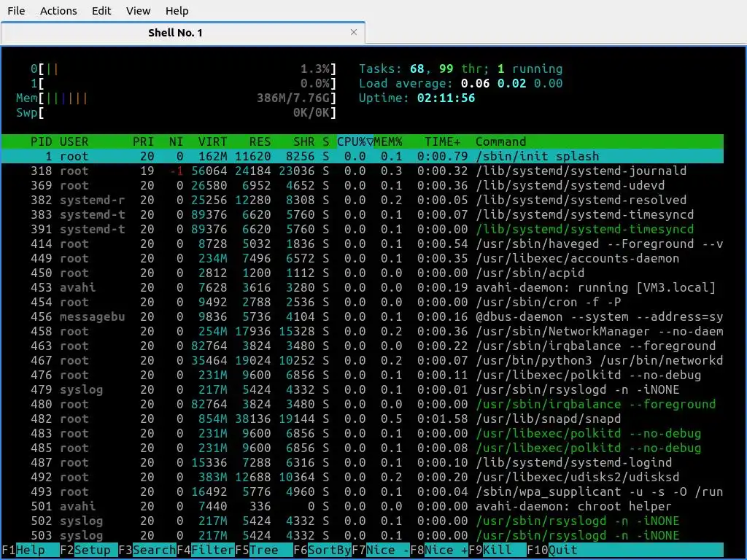The image size is (747, 560).
Task: Select the /sbin/init splash process row
Action: (x=363, y=156)
